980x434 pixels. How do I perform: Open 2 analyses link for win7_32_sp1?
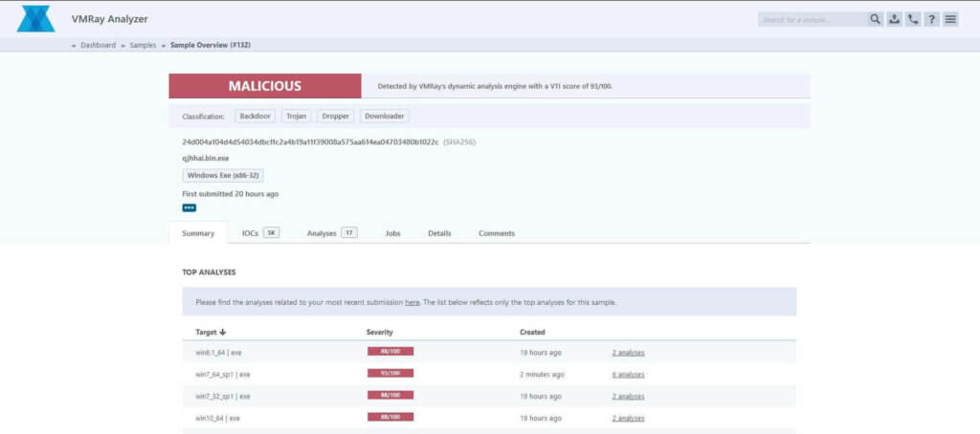click(x=628, y=396)
